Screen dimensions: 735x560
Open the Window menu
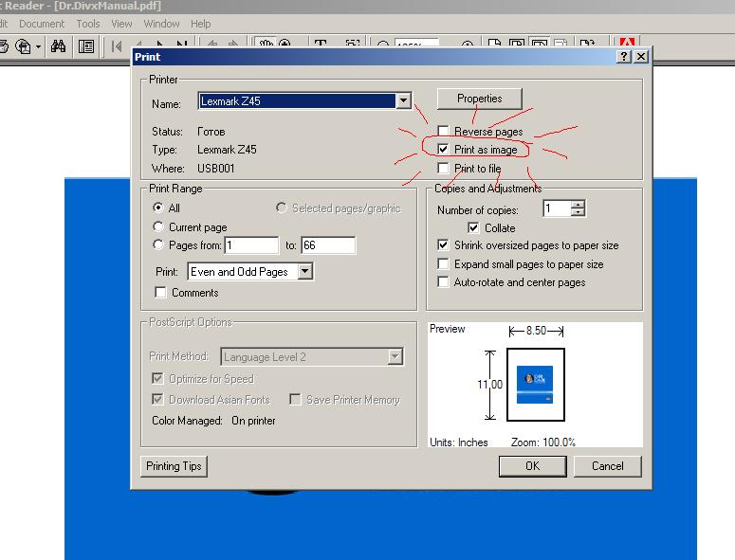coord(161,24)
